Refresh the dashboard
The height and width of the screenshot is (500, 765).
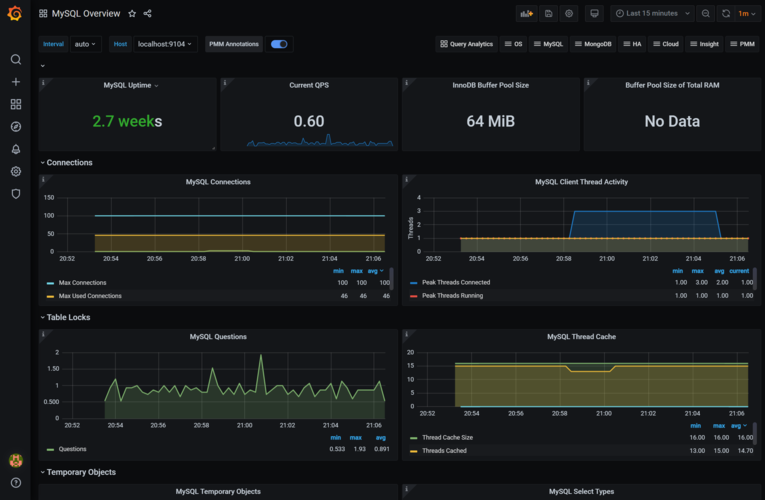click(726, 14)
